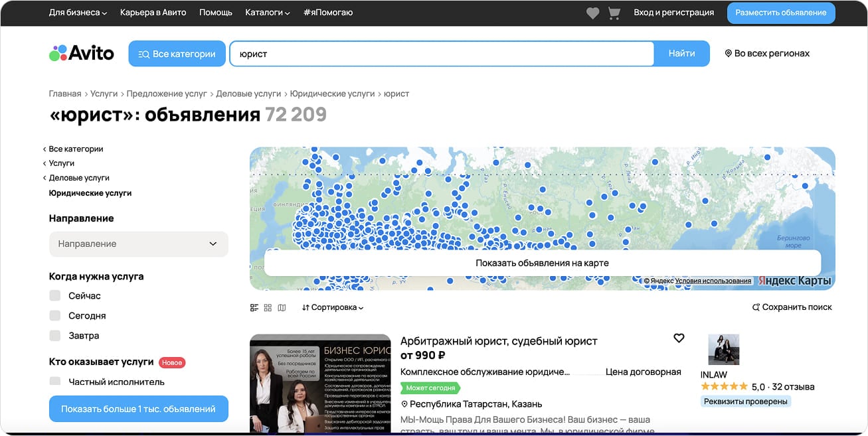Click the search field containing юрист
The width and height of the screenshot is (868, 436).
pos(442,54)
